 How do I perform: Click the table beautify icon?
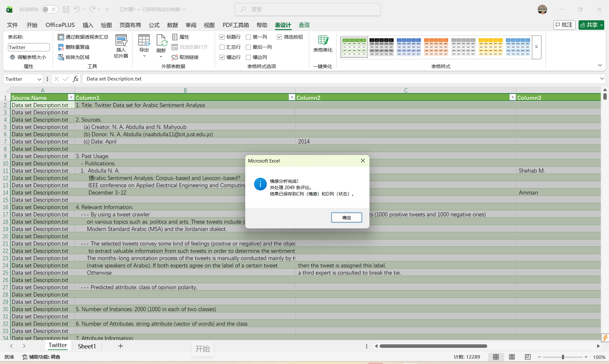coord(323,41)
